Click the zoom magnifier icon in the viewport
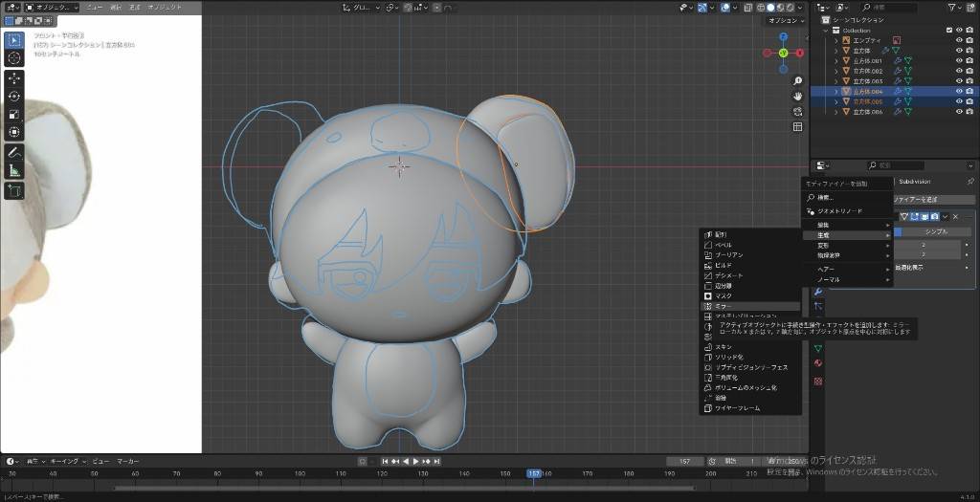Viewport: 980px width, 502px height. click(x=798, y=80)
